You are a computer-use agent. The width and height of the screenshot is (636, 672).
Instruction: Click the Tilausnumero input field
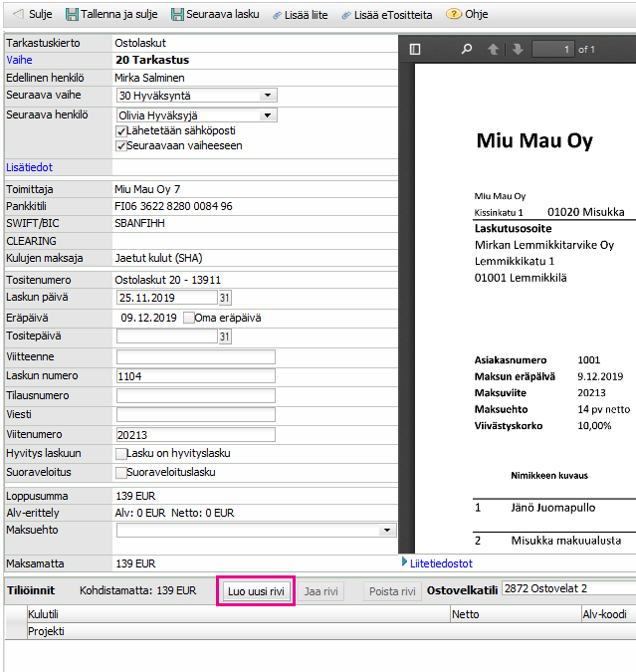pos(196,396)
